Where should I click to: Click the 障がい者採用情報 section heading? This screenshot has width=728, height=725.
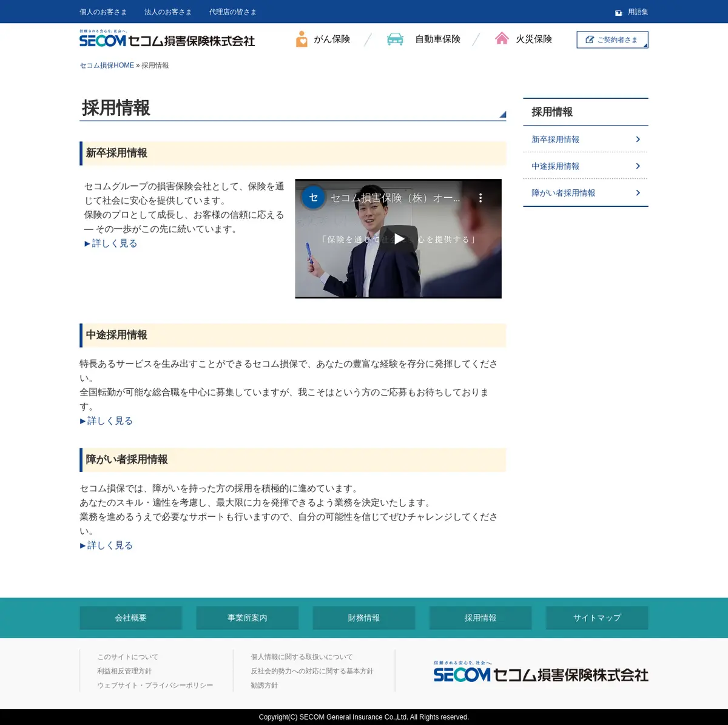127,459
